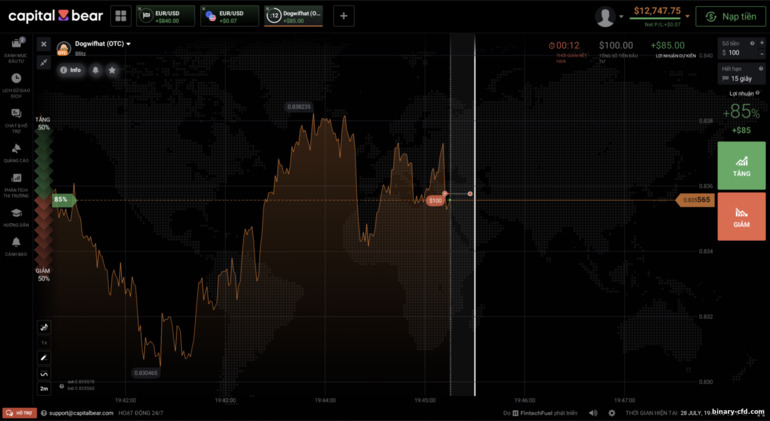Click the Số tiền amount input field
770x421 pixels.
[741, 52]
